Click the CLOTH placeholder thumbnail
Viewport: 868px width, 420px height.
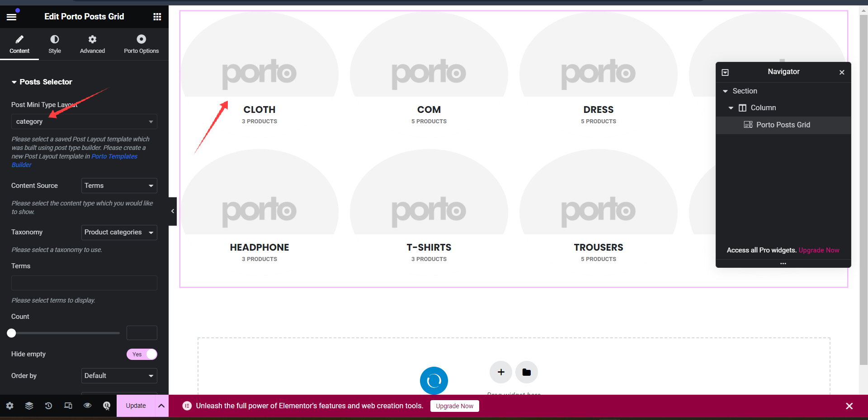point(259,54)
